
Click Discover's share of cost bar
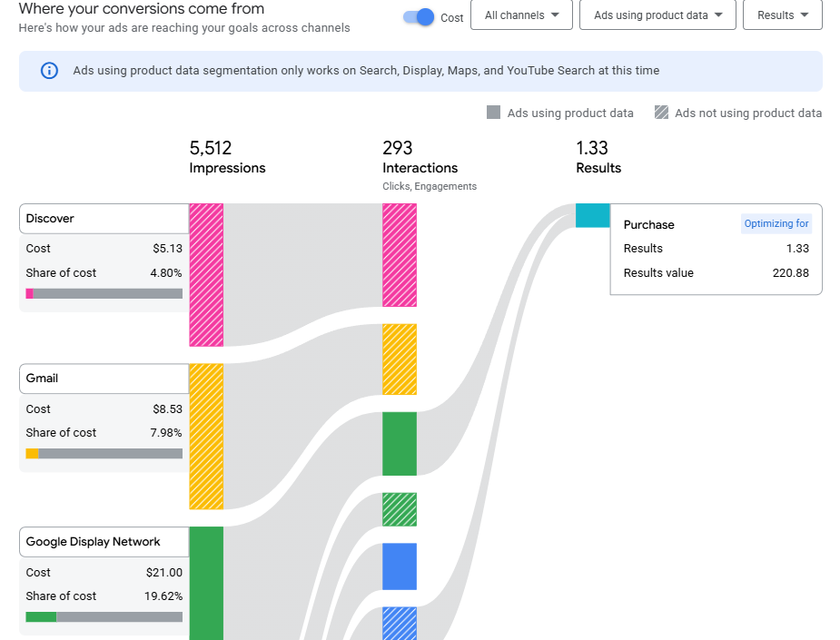point(103,293)
